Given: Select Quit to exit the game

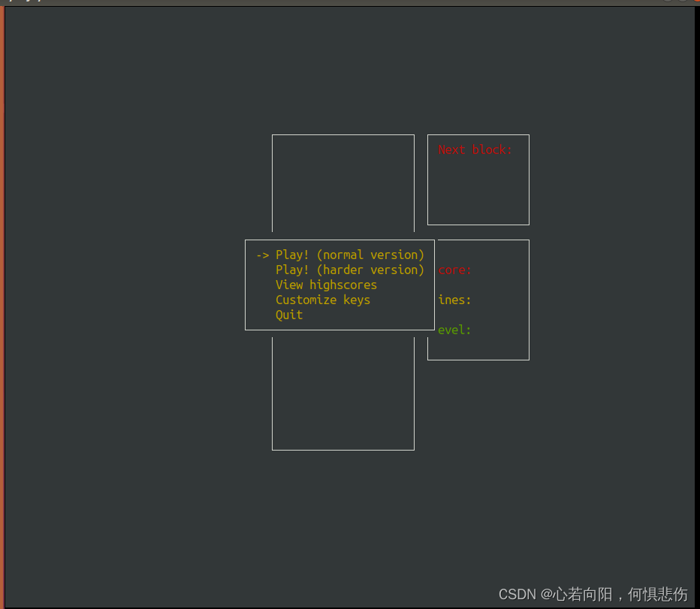Looking at the screenshot, I should pos(289,315).
